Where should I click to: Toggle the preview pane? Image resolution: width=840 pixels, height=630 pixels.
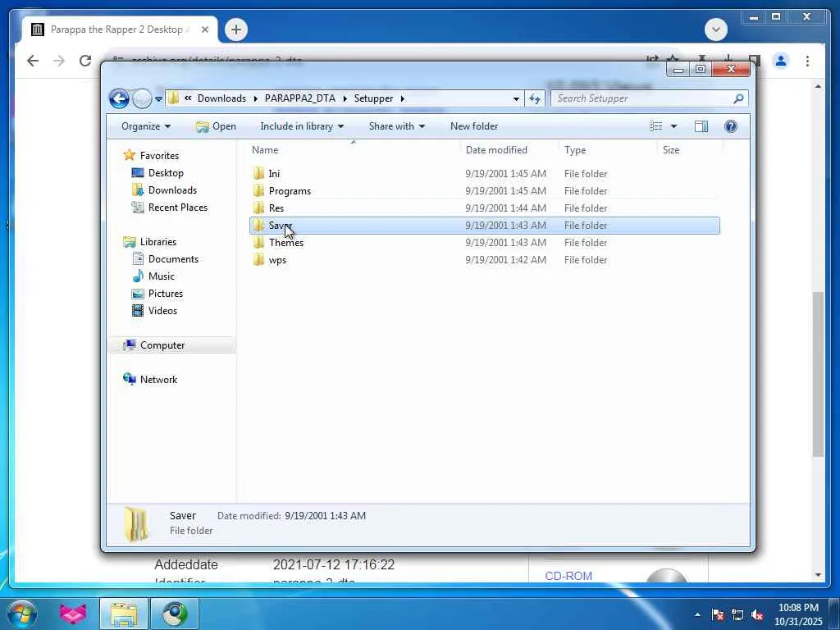(x=701, y=126)
